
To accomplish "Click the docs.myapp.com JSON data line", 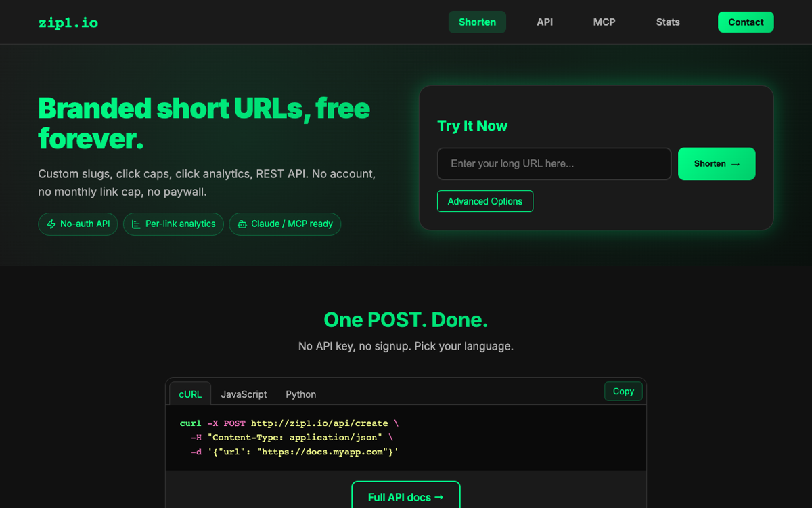I will pos(295,452).
